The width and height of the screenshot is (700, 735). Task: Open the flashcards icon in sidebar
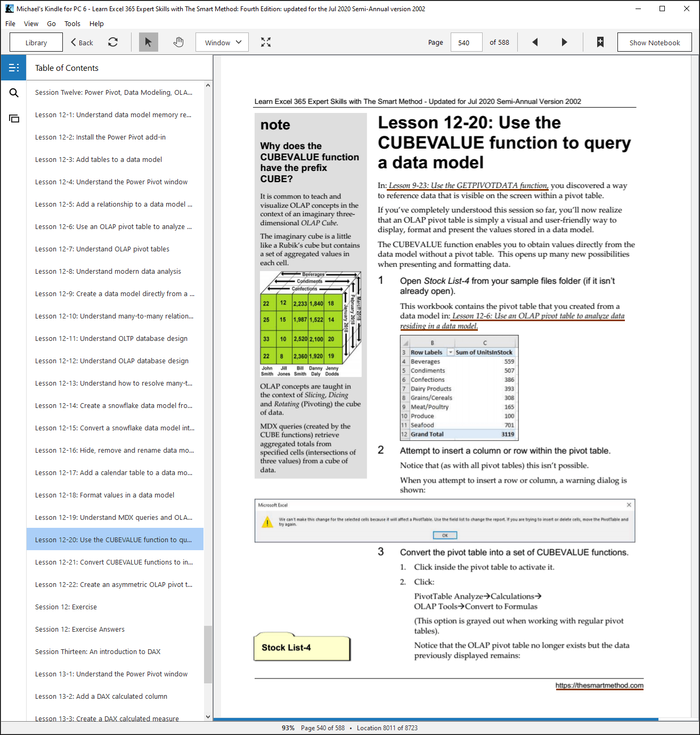tap(14, 119)
